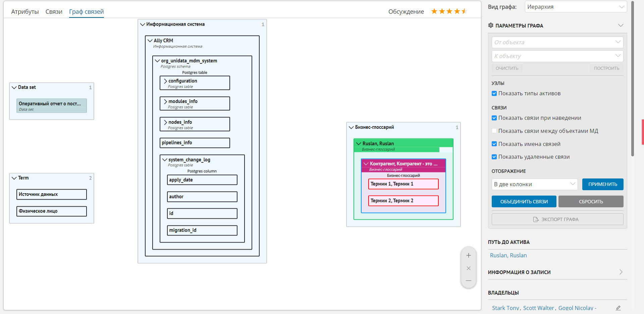Open owner link Gogol Nicolay
Image resolution: width=644 pixels, height=314 pixels.
point(576,308)
